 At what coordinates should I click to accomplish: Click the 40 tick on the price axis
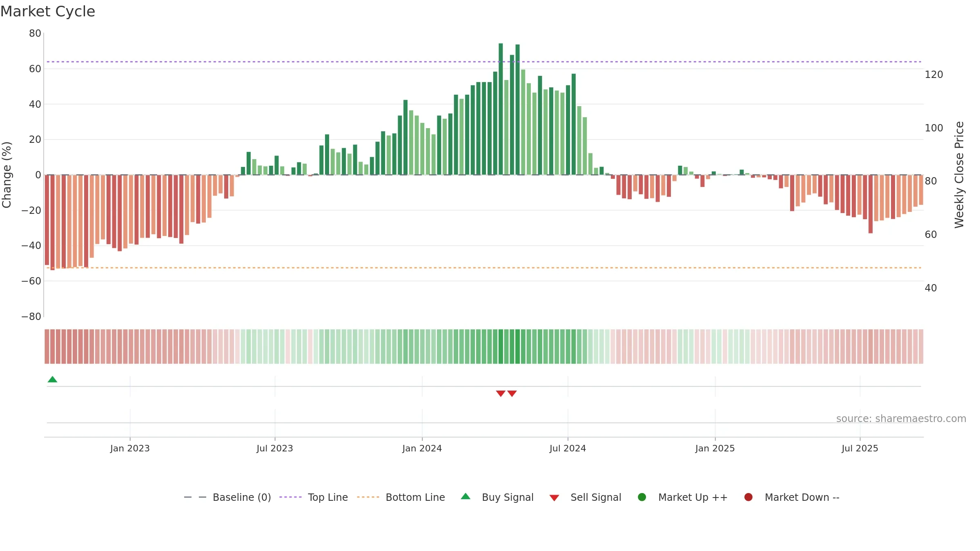coord(931,288)
